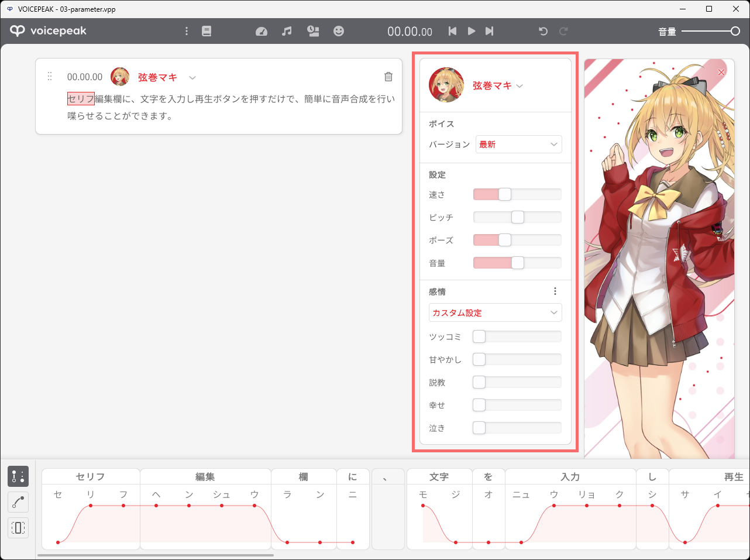Click the sentence text in the block
This screenshot has height=560, width=750.
(x=231, y=107)
